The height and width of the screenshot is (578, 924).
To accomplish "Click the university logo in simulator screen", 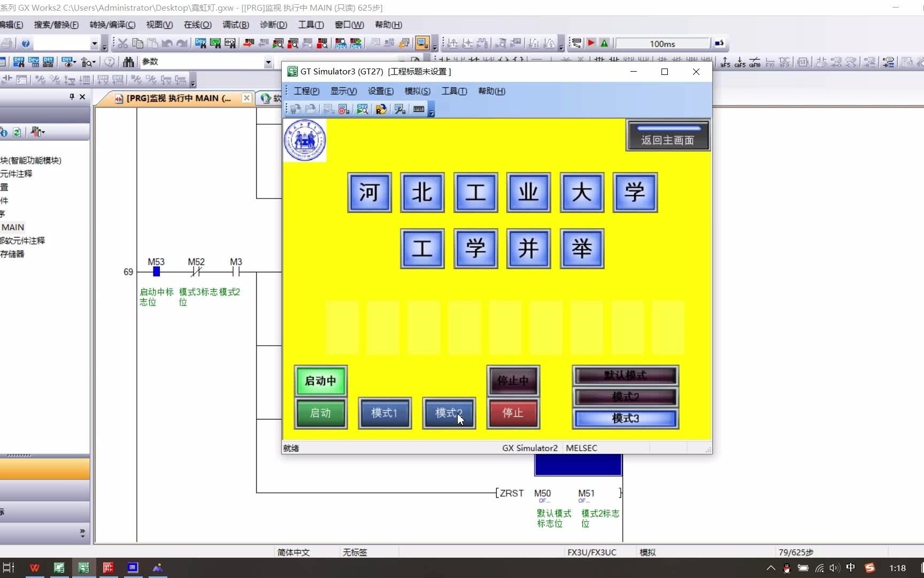I will (305, 140).
